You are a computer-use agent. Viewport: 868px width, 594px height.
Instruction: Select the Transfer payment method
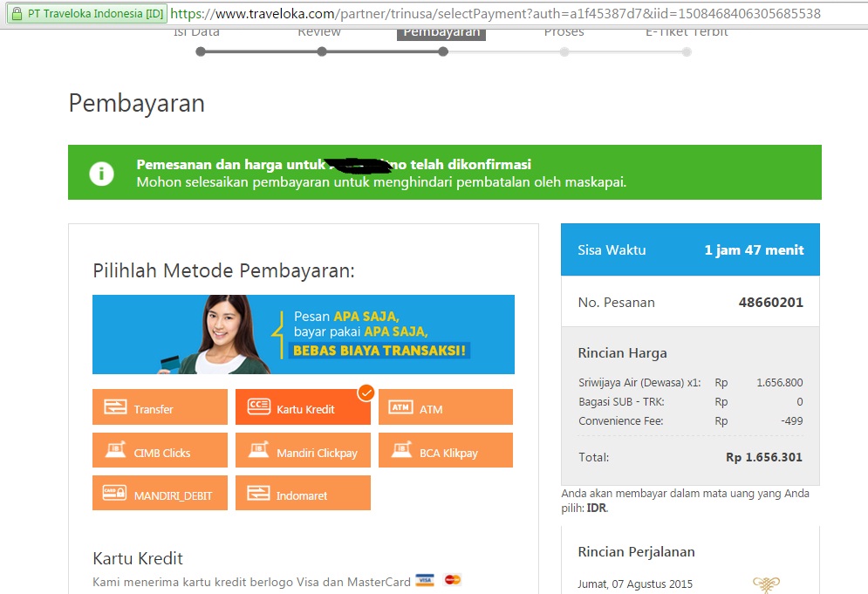tap(160, 406)
